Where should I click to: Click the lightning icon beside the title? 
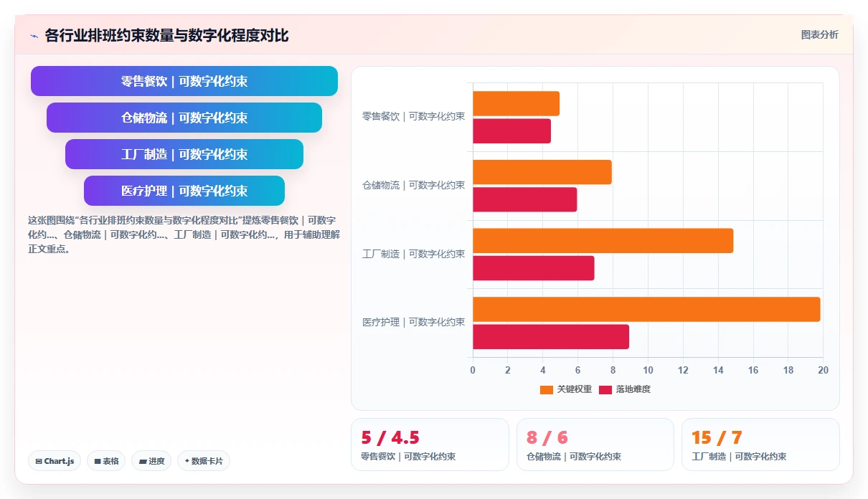[34, 36]
